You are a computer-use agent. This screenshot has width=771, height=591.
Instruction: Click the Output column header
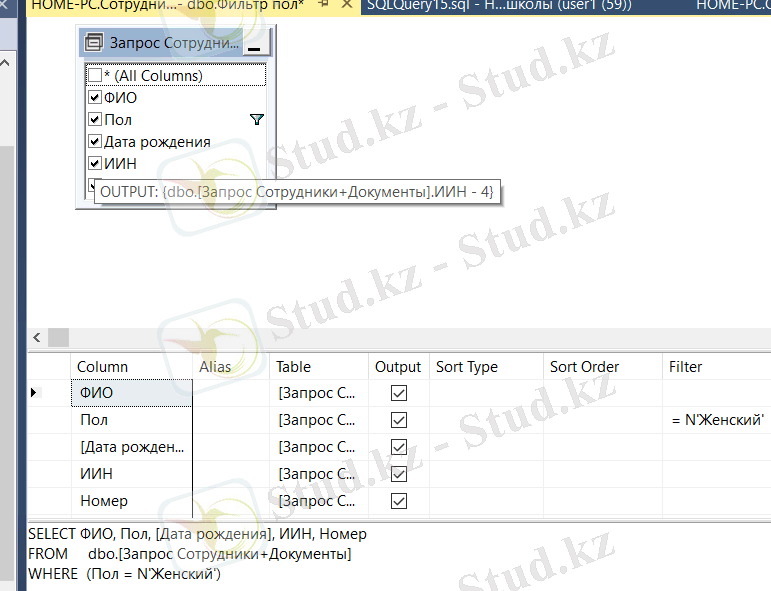[398, 367]
